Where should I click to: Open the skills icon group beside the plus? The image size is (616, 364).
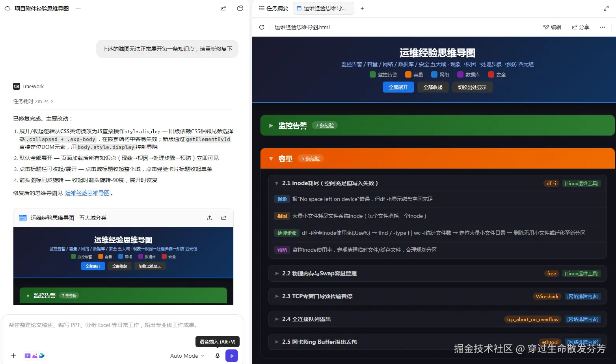point(35,356)
